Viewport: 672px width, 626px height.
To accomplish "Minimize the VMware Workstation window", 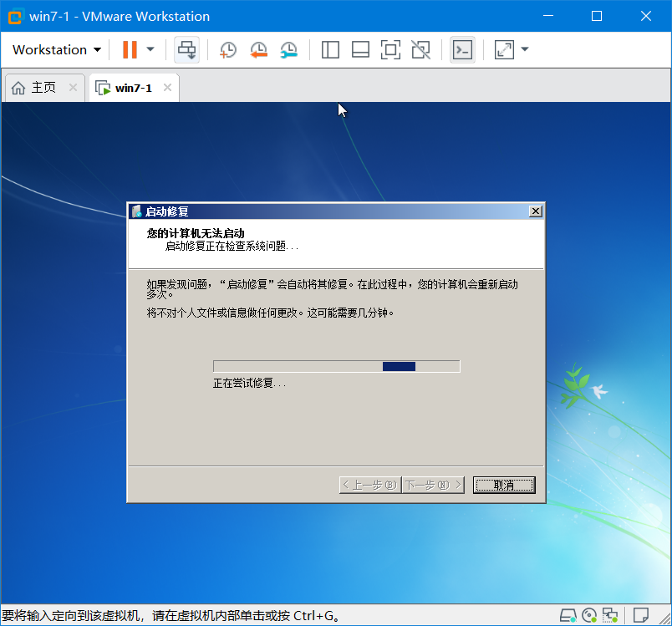I will coord(548,16).
